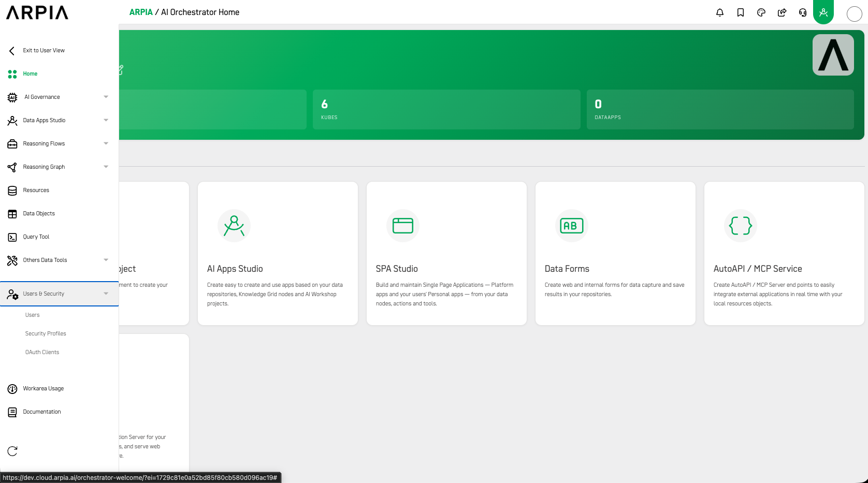Expand the Others Data Tools arrow
The height and width of the screenshot is (483, 868).
point(106,260)
